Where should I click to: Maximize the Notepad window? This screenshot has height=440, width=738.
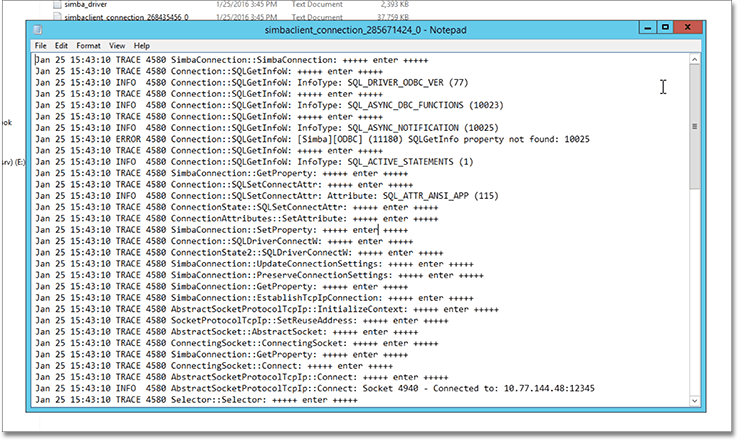point(666,27)
